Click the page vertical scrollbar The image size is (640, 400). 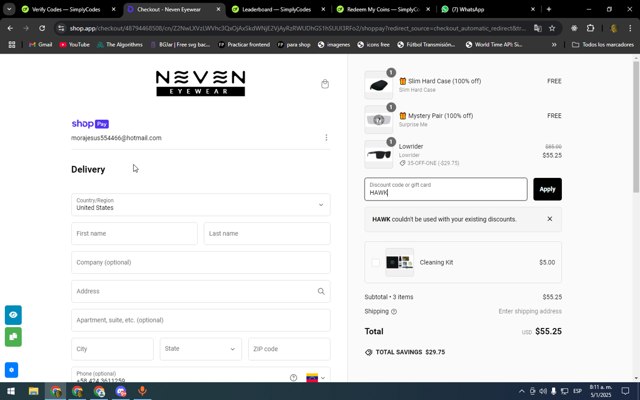coord(636,127)
